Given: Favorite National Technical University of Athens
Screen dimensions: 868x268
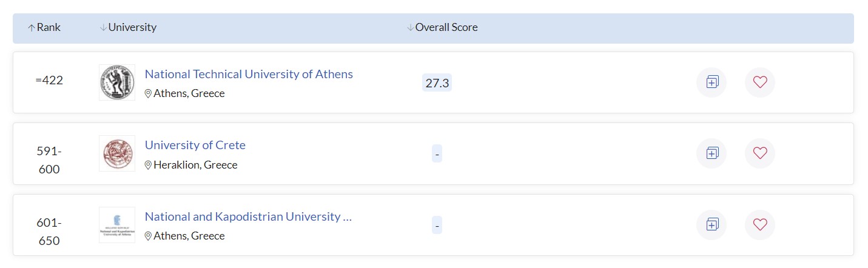Looking at the screenshot, I should [x=759, y=82].
